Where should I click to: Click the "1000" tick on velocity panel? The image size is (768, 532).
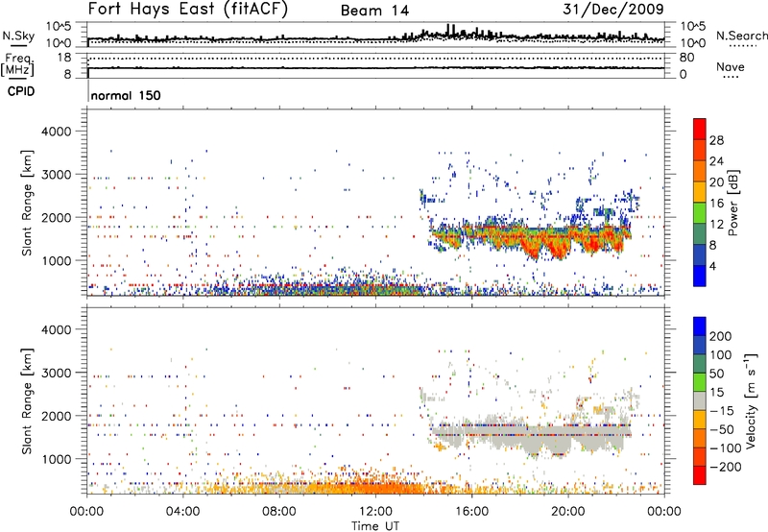(x=56, y=459)
